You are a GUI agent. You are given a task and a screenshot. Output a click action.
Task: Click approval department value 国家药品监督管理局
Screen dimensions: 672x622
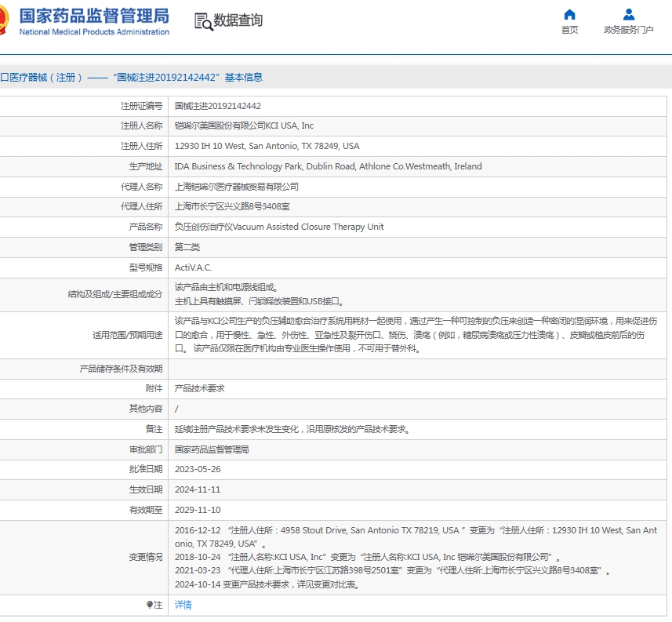[x=212, y=449]
